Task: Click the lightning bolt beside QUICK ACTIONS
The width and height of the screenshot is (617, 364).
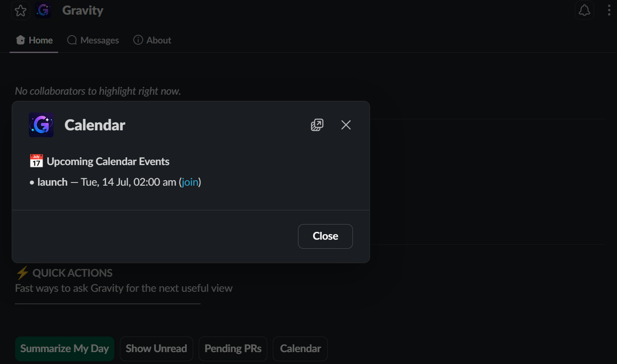Action: click(x=22, y=273)
